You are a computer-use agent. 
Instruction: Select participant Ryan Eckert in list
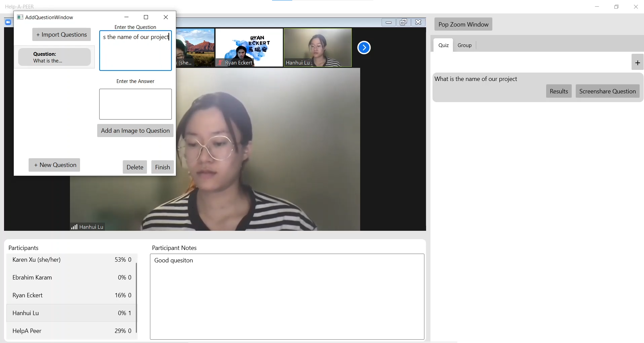click(71, 295)
